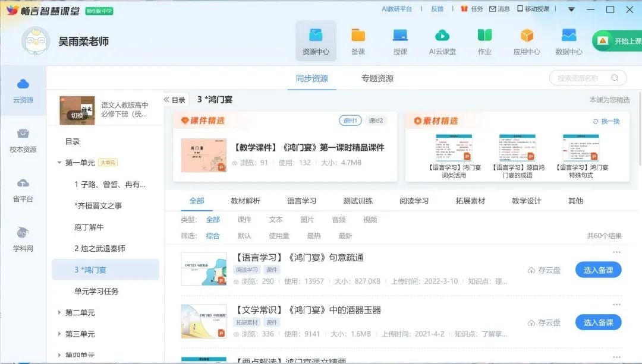Viewport: 642px width, 364px height.
Task: Open 学科网 in the left sidebar
Action: click(x=23, y=239)
